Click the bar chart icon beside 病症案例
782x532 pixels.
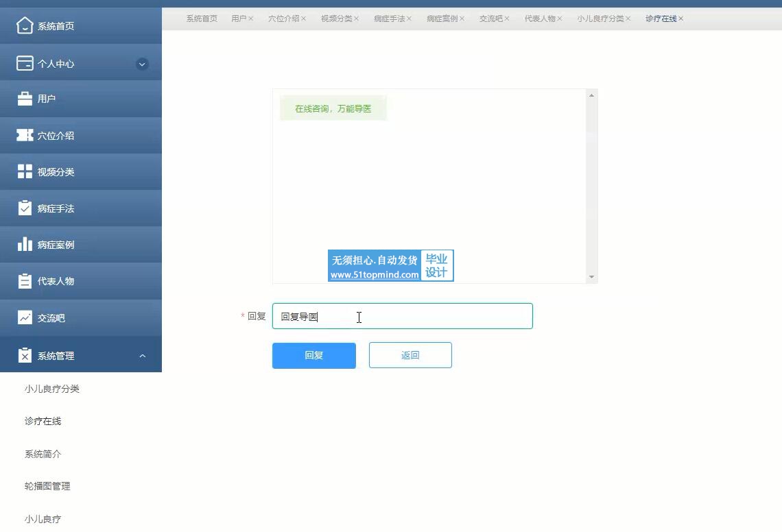click(25, 244)
